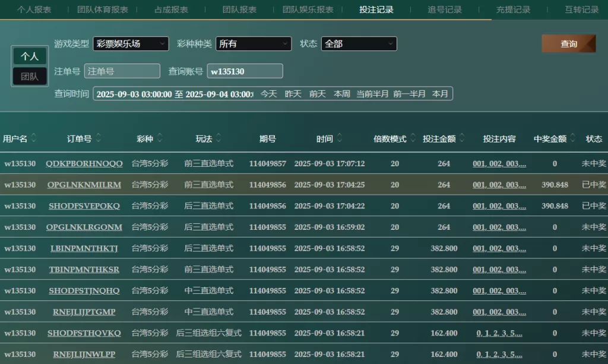The image size is (608, 364).
Task: Click 状态 column header
Action: [594, 139]
